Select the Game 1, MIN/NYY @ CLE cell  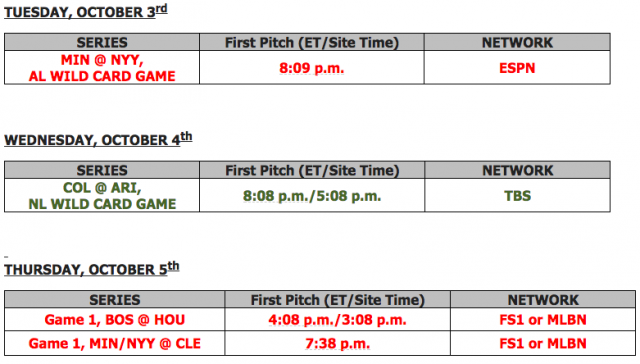(x=115, y=343)
